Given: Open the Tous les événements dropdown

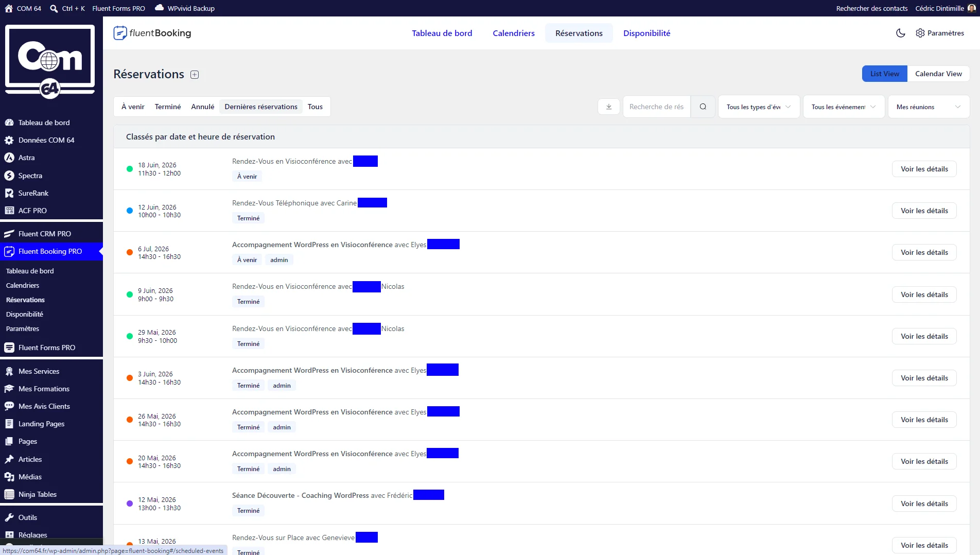Looking at the screenshot, I should coord(844,107).
